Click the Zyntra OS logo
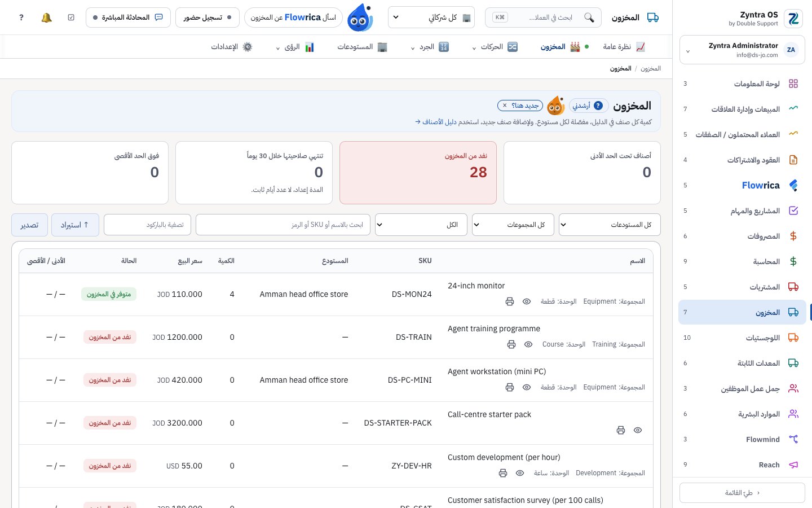This screenshot has width=812, height=508. 793,19
